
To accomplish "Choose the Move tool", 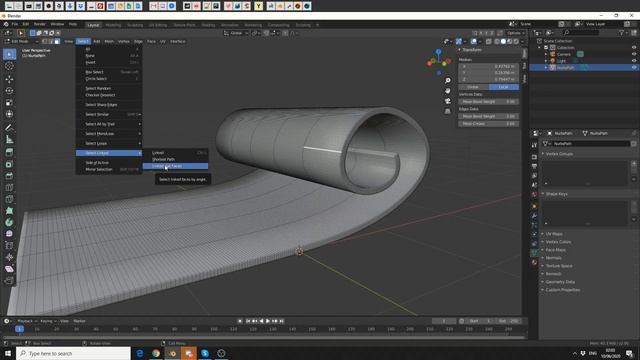I will pyautogui.click(x=9, y=79).
